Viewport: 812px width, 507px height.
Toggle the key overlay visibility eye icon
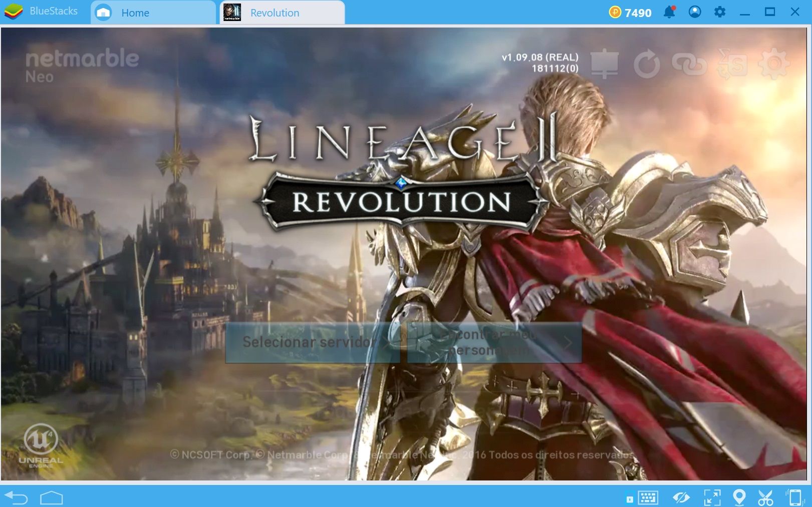(681, 497)
